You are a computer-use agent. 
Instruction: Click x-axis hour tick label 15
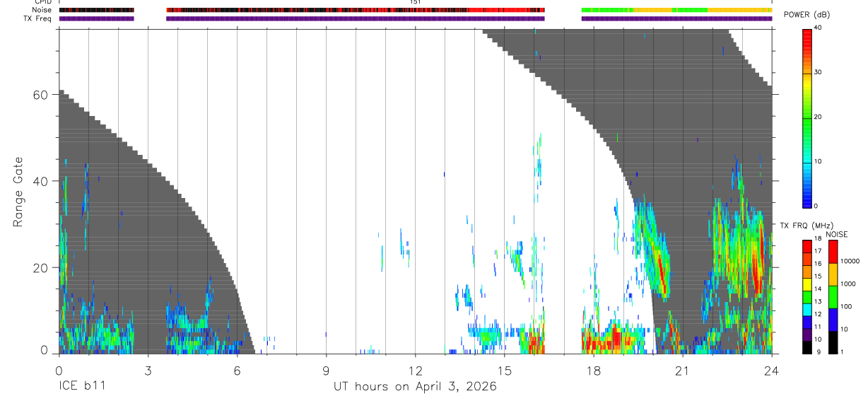pos(504,371)
